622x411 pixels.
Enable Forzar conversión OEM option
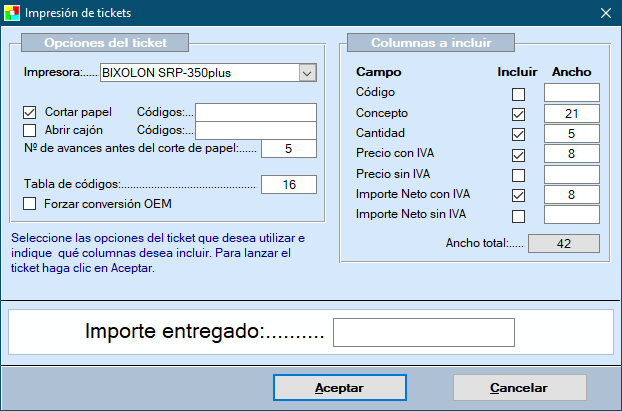coord(29,204)
